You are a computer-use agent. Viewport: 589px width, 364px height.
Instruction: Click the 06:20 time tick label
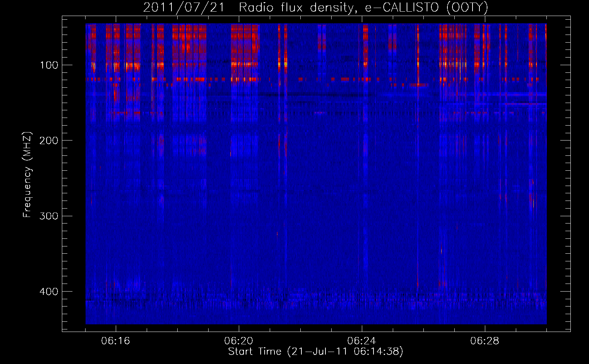[239, 341]
